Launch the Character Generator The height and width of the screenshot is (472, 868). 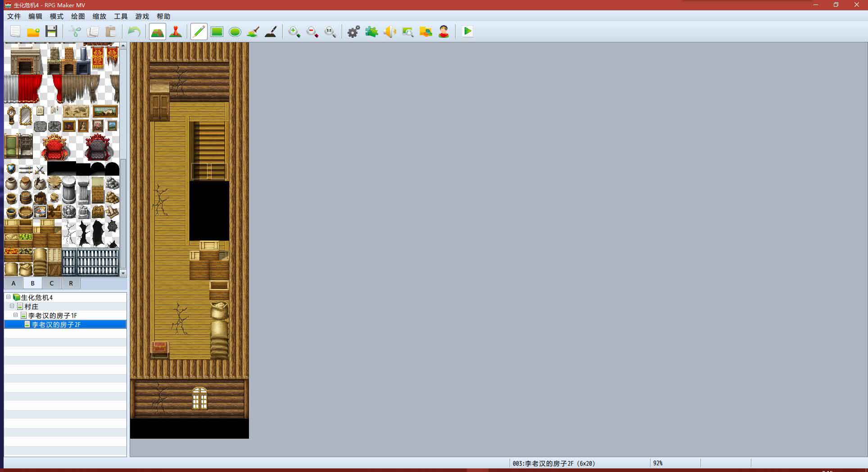pyautogui.click(x=444, y=32)
